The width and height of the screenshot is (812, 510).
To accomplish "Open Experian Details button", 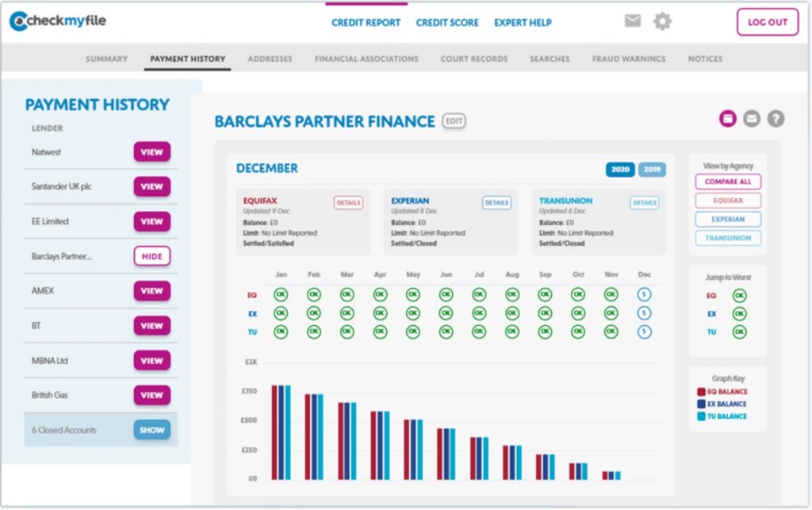I will (496, 202).
